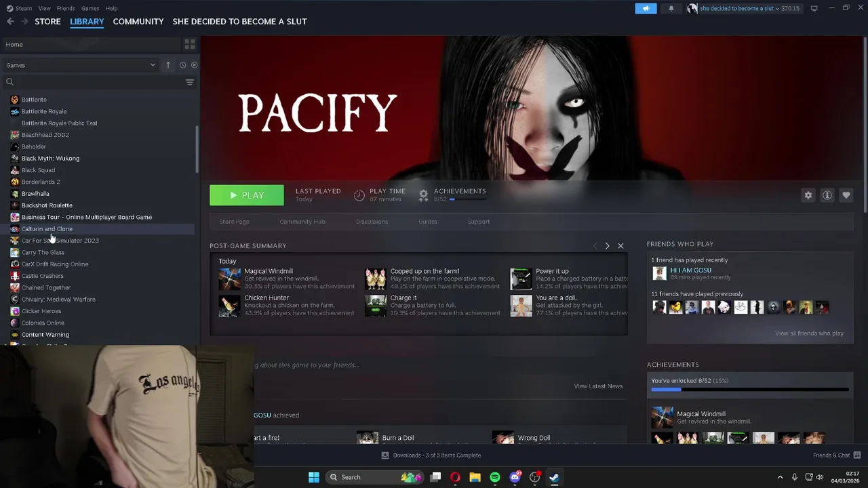Open the announcements megaphone button
Screen dimensions: 868x488
click(x=646, y=8)
